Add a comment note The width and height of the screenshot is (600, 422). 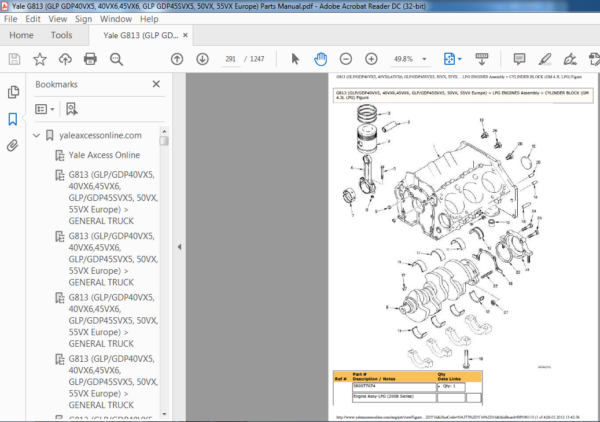pyautogui.click(x=519, y=59)
